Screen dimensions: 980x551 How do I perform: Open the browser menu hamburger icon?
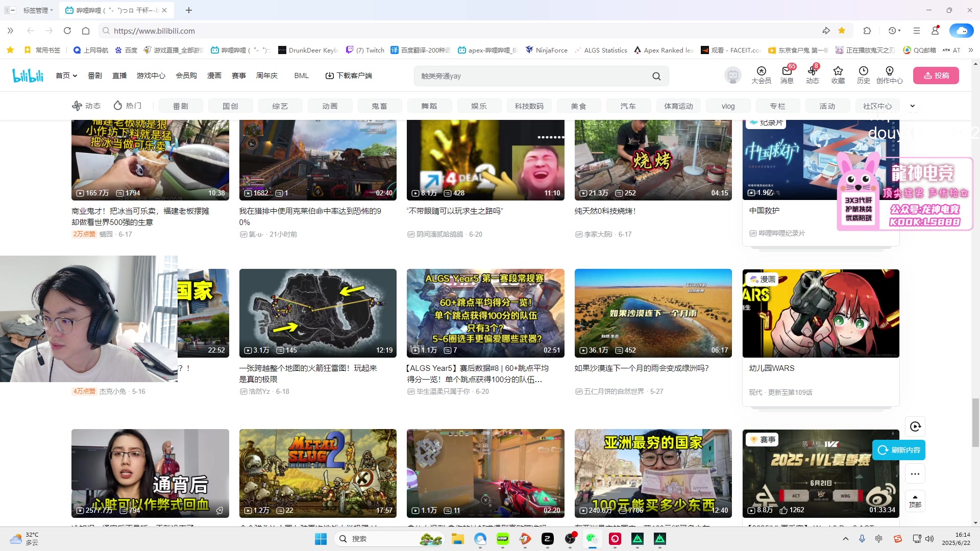coord(917,31)
